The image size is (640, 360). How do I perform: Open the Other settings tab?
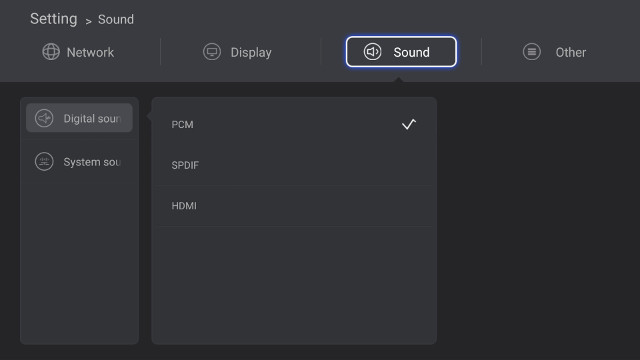point(554,52)
